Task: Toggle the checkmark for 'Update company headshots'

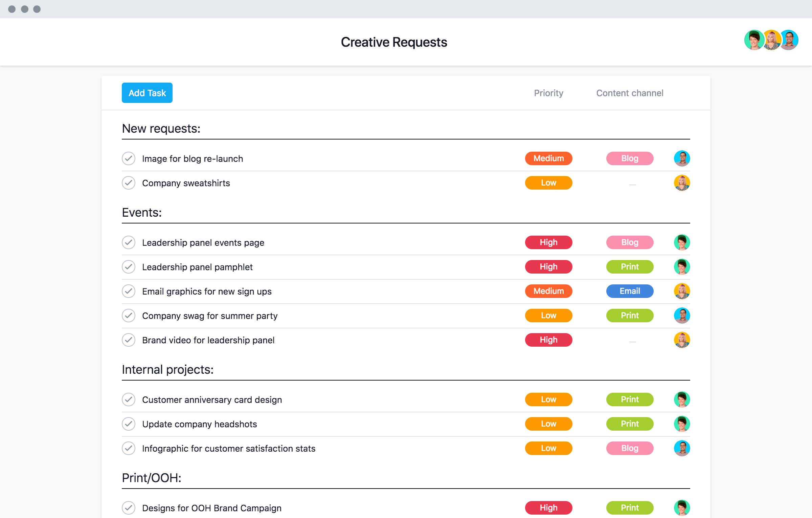Action: tap(130, 424)
